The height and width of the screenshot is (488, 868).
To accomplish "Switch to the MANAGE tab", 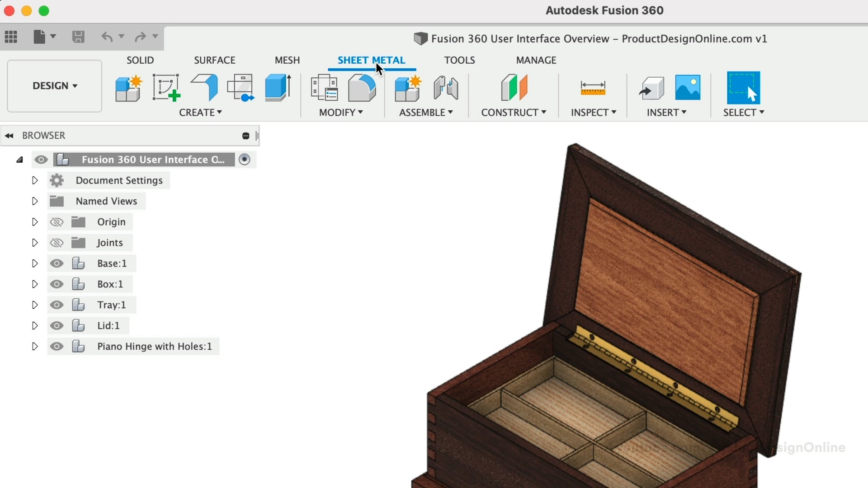I will (536, 60).
